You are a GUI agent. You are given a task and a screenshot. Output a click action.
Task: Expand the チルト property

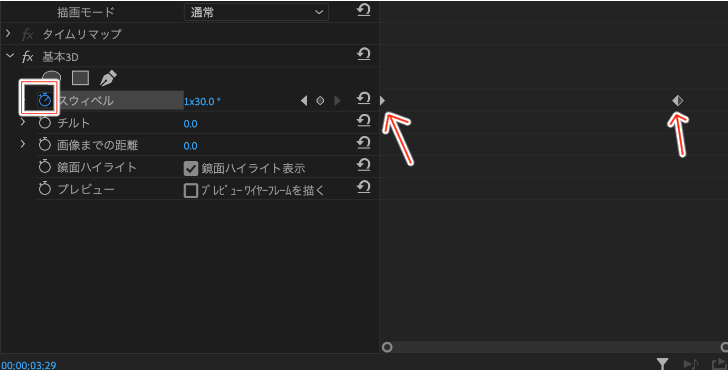23,122
